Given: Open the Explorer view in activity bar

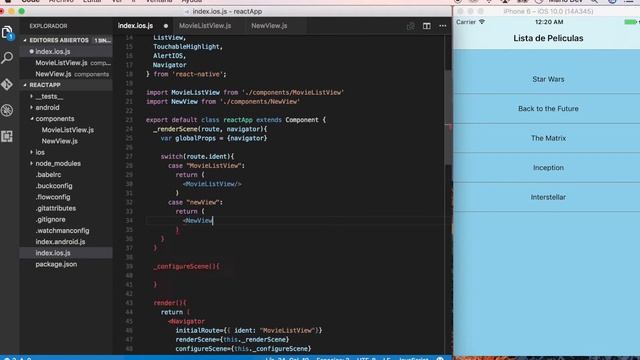Looking at the screenshot, I should pos(7,33).
